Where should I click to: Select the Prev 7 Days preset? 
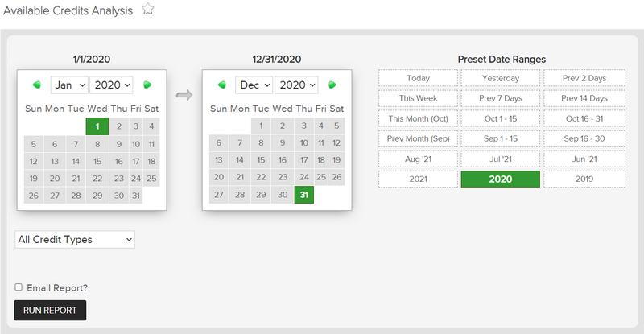500,98
